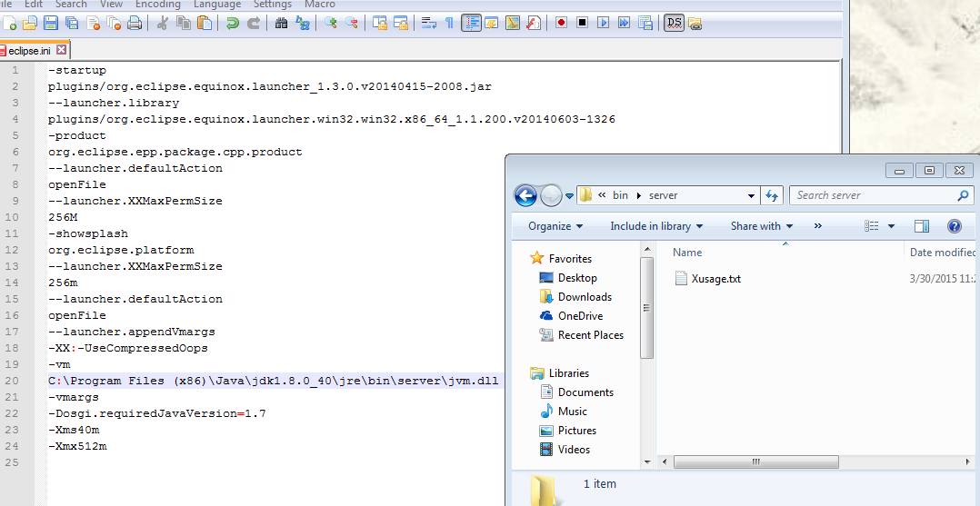Open the Language menu
This screenshot has height=506, width=980.
217,5
